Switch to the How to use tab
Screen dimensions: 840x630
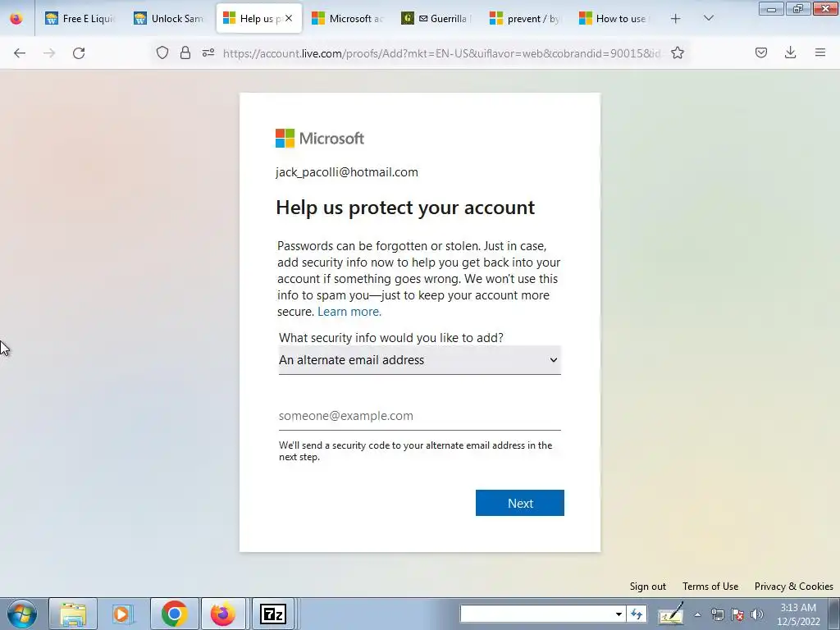614,19
